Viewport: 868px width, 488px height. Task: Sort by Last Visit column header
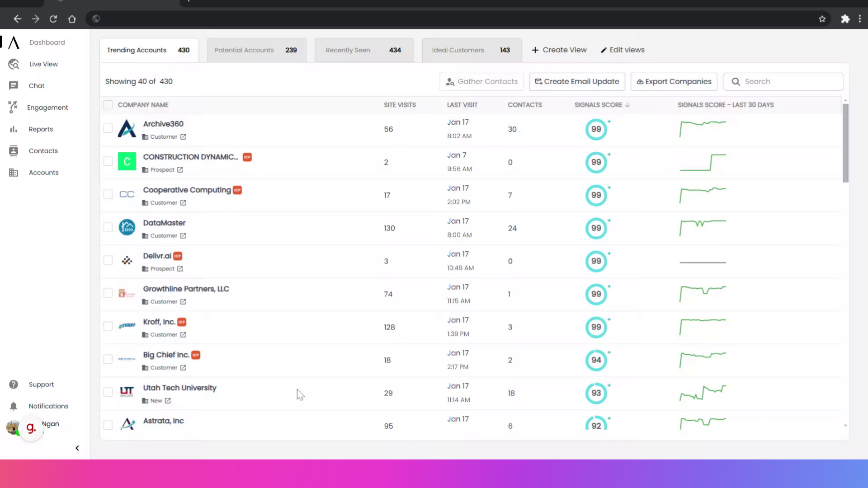(x=462, y=105)
